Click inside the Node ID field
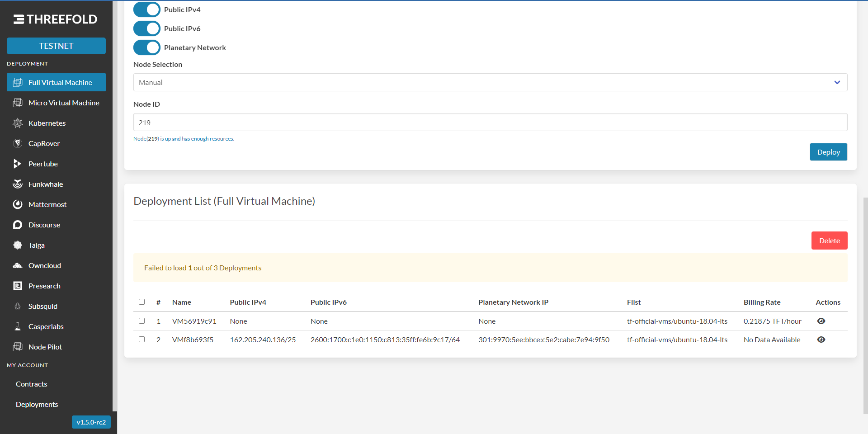The image size is (868, 434). pos(490,122)
